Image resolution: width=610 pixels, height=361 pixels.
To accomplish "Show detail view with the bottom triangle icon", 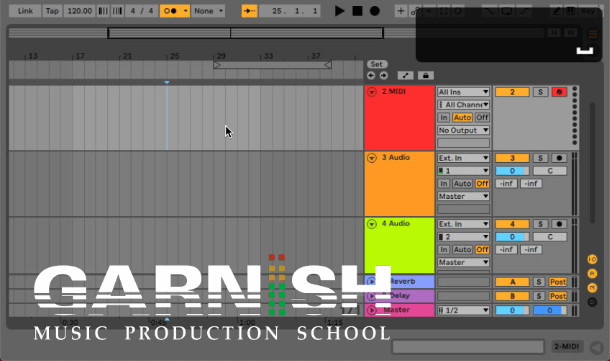I will coord(596,347).
